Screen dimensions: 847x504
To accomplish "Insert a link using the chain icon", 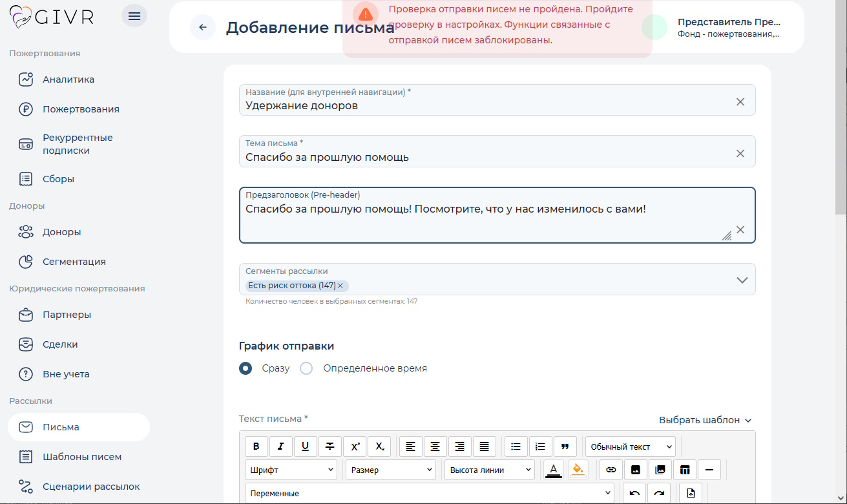I will 611,470.
